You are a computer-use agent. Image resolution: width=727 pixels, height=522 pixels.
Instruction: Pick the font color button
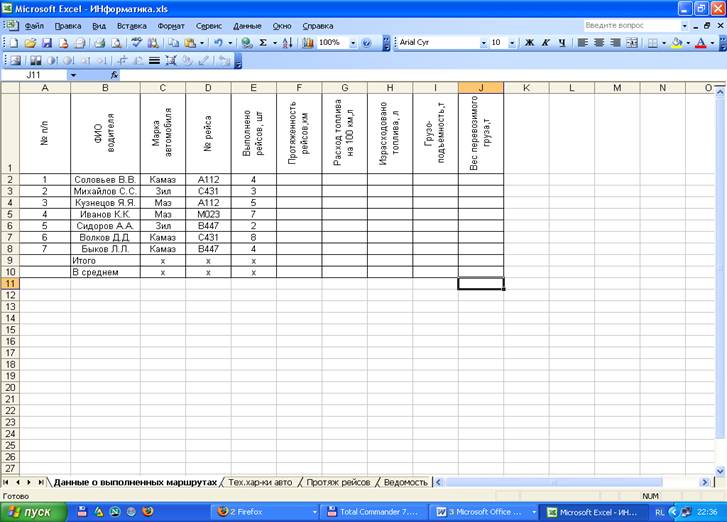pyautogui.click(x=700, y=43)
